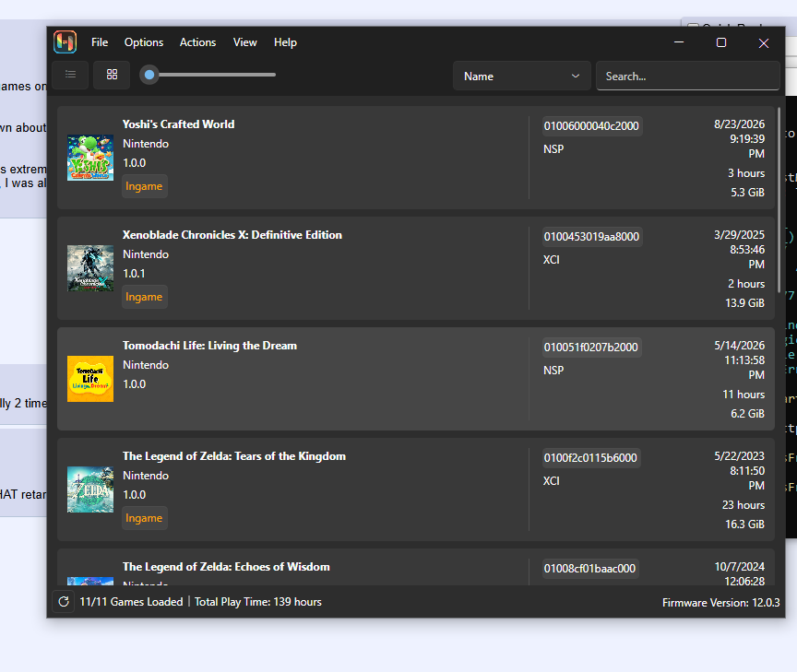Viewport: 797px width, 672px height.
Task: Open the Actions menu
Action: [x=197, y=42]
